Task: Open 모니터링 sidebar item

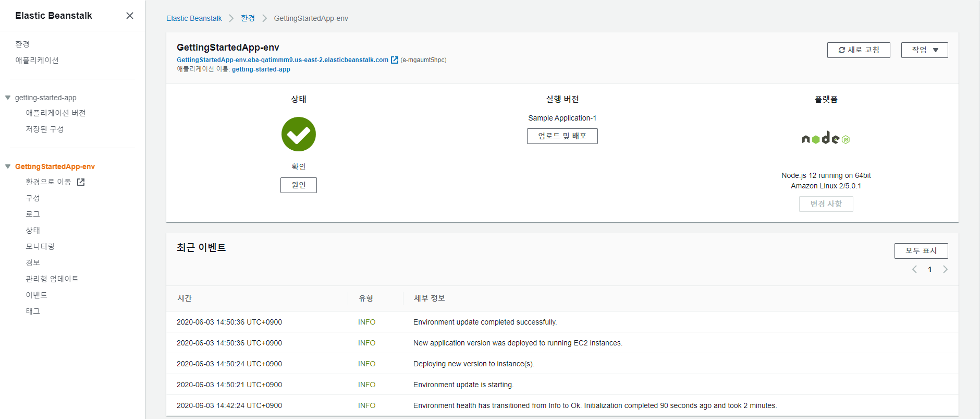Action: point(40,247)
